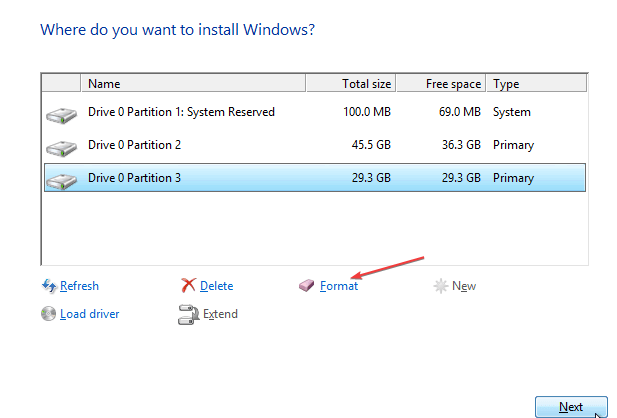Select Drive 0 Partition 1: System Reserved row
Image resolution: width=617 pixels, height=418 pixels.
point(181,112)
